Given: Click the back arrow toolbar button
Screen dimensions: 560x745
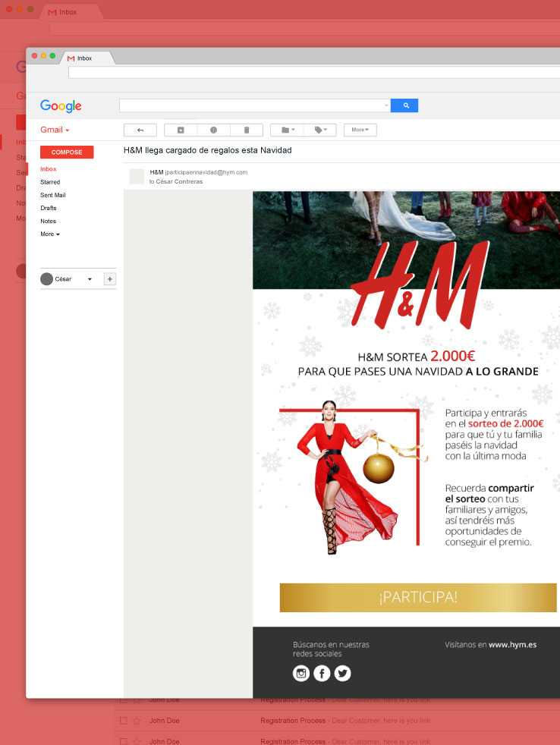Looking at the screenshot, I should (x=140, y=130).
